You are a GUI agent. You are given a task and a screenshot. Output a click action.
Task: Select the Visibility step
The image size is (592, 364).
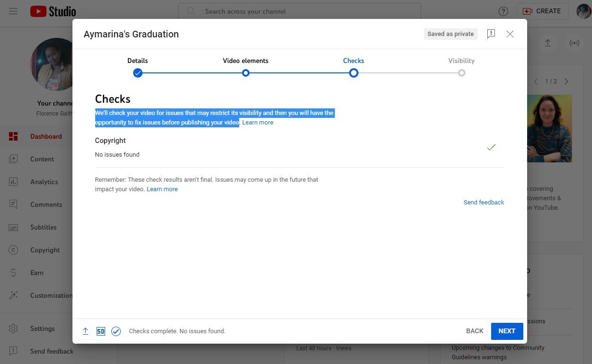[x=461, y=73]
